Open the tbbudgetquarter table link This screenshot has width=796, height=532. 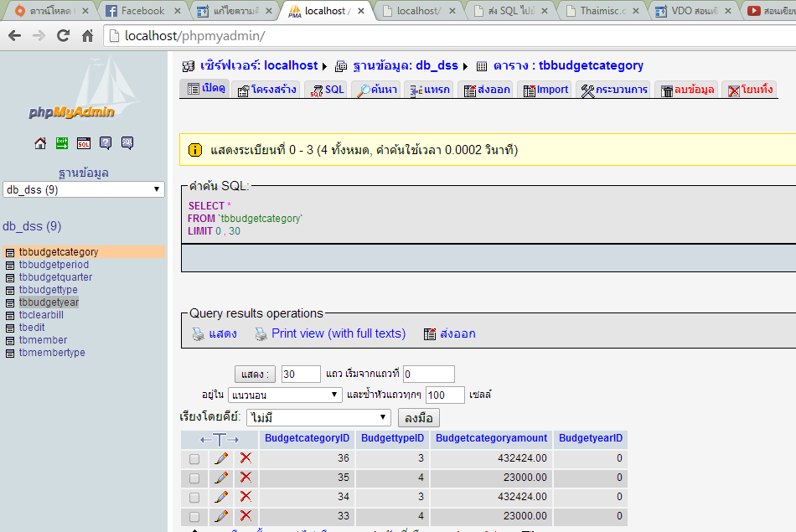tap(56, 277)
